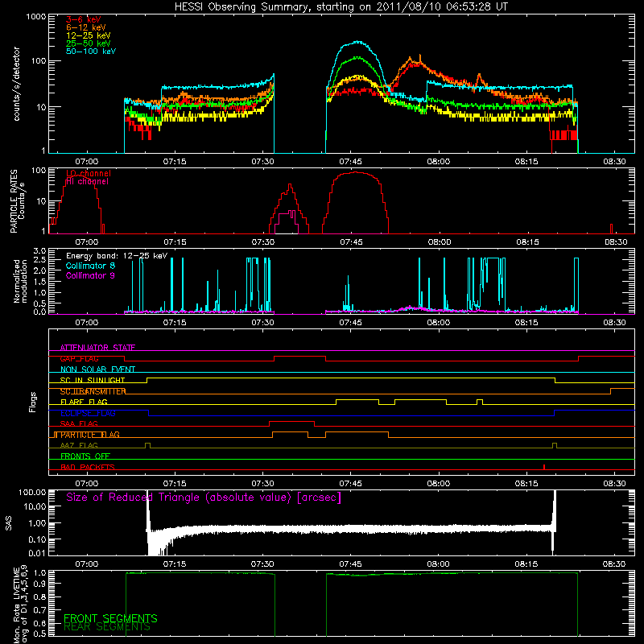Click the FLARE_FLAG label
Screen dimensions: 644x644
point(84,402)
